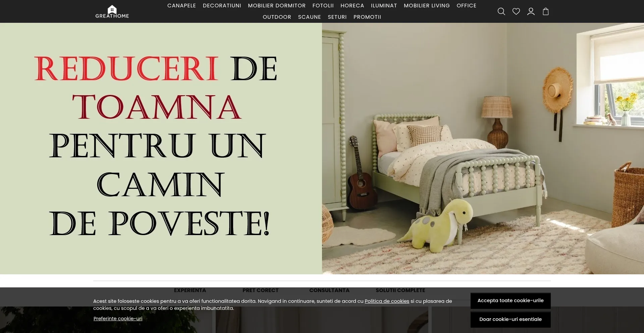The image size is (644, 333).
Task: Open the DECORATIUNI menu
Action: [x=222, y=6]
